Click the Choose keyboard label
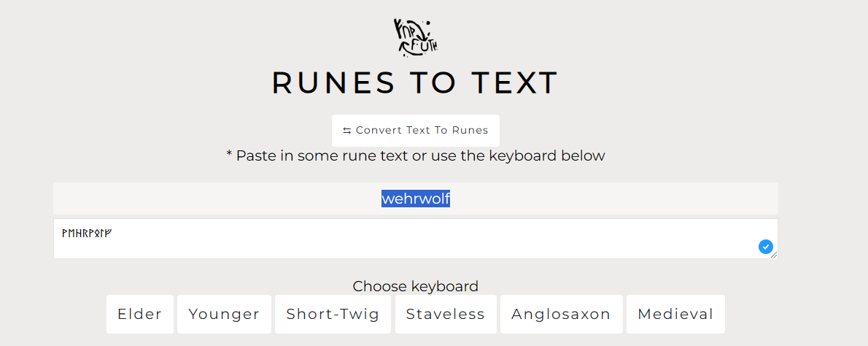Viewport: 868px width, 346px height. pyautogui.click(x=416, y=286)
